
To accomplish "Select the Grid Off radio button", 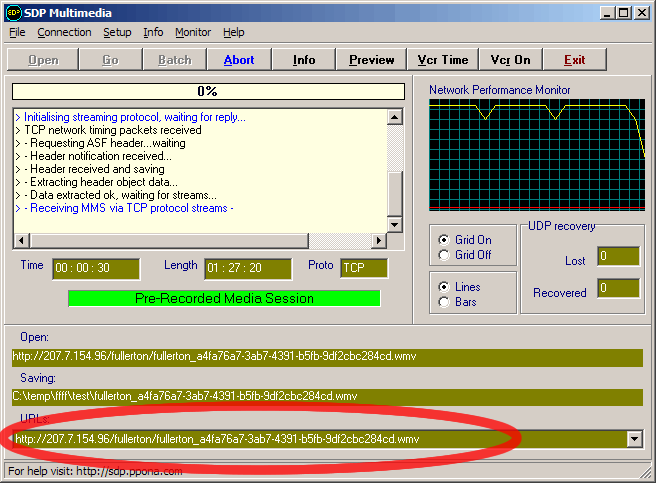I will click(444, 255).
